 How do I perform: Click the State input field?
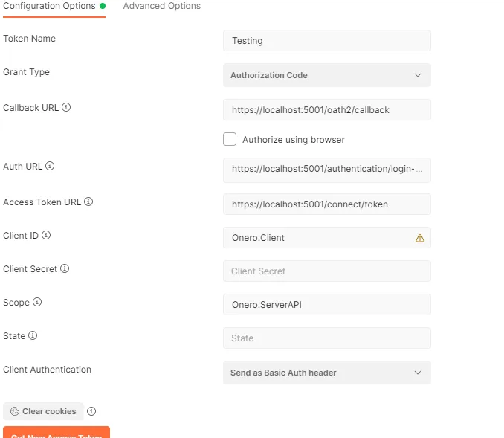click(326, 338)
